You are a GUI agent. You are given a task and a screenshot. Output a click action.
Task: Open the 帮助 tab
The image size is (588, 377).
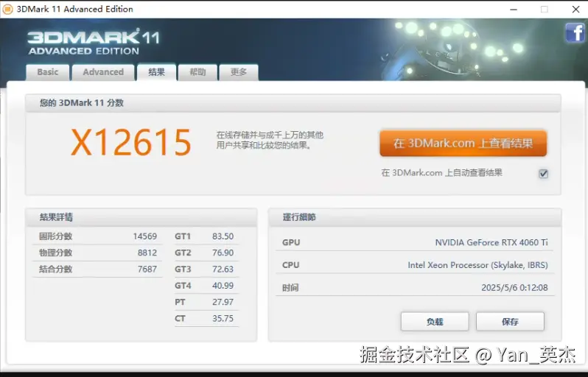(x=197, y=72)
